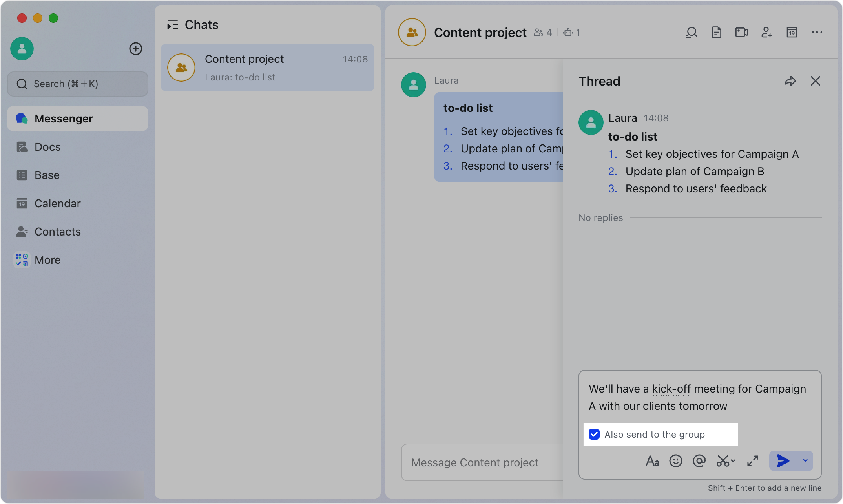
Task: Open the screenshot scissors dropdown
Action: coord(726,461)
